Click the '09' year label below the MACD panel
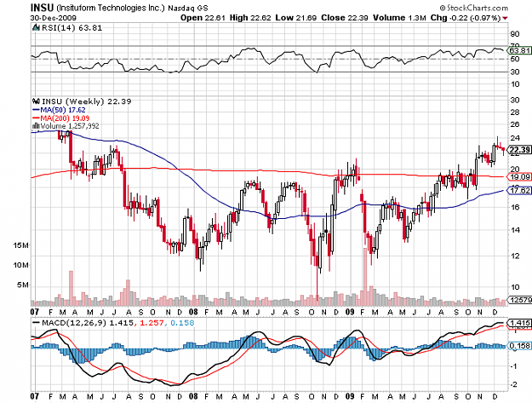Image resolution: width=532 pixels, height=403 pixels. pos(350,396)
